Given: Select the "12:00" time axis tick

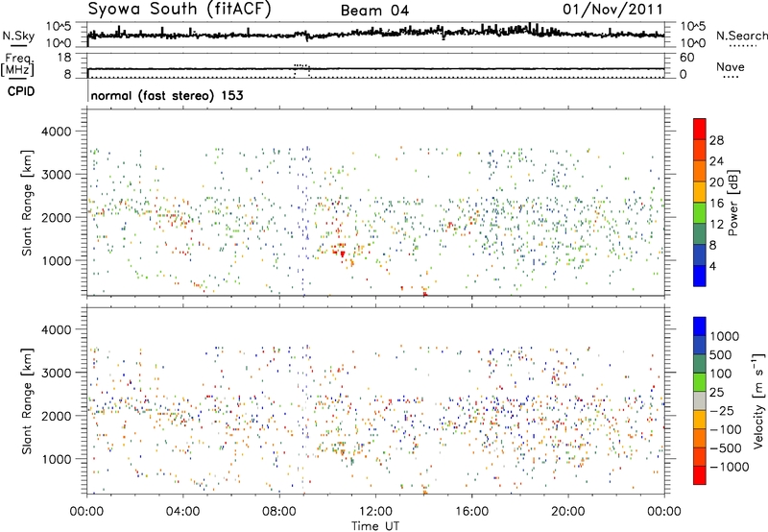Looking at the screenshot, I should [375, 512].
